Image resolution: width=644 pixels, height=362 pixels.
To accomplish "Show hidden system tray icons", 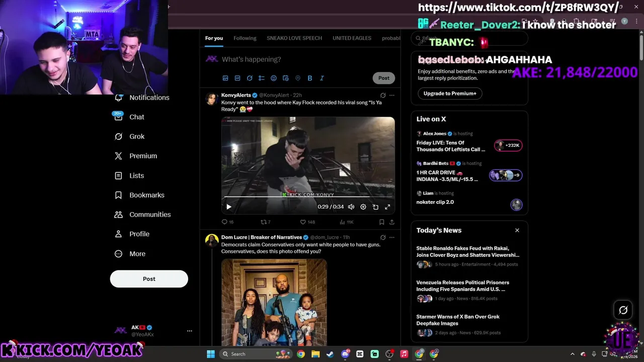I will click(572, 354).
